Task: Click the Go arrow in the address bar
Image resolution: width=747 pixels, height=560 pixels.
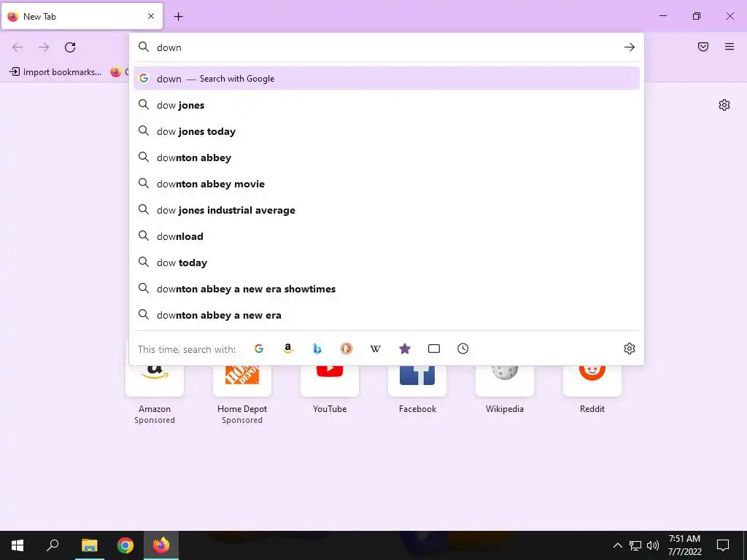Action: coord(630,47)
